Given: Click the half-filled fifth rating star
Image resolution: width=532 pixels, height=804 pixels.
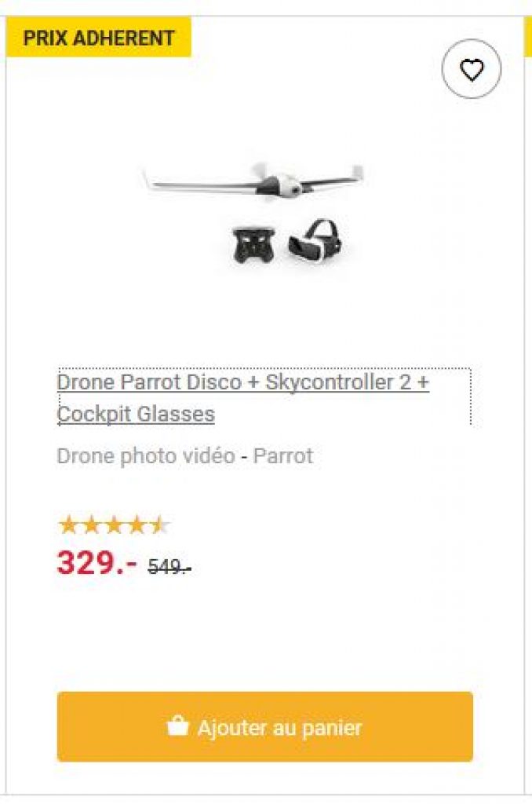Looking at the screenshot, I should tap(159, 525).
